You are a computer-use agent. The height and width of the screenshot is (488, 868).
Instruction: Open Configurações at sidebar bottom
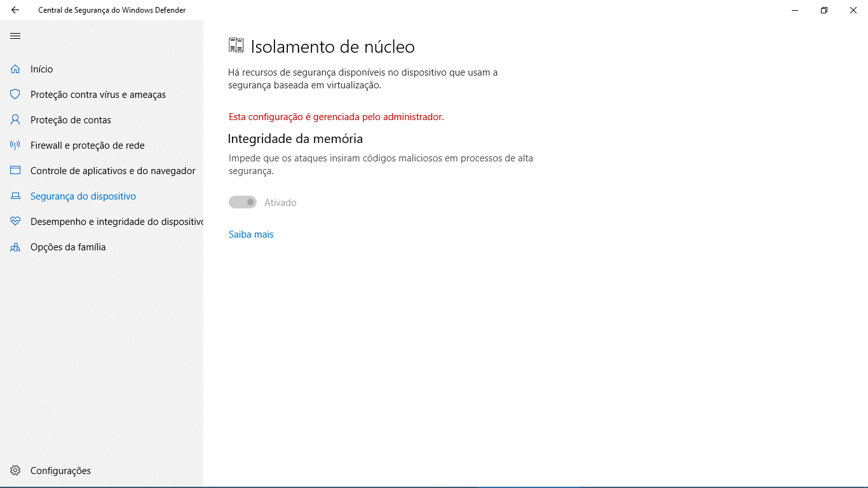tap(102, 471)
